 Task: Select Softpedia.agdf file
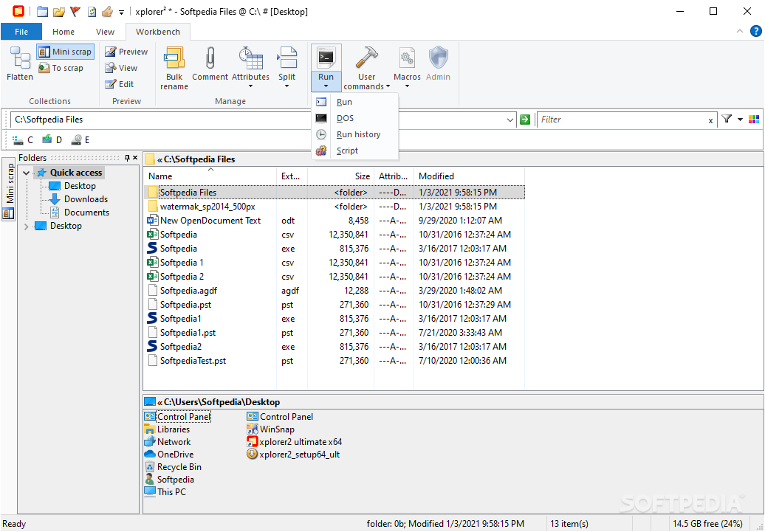click(x=188, y=291)
